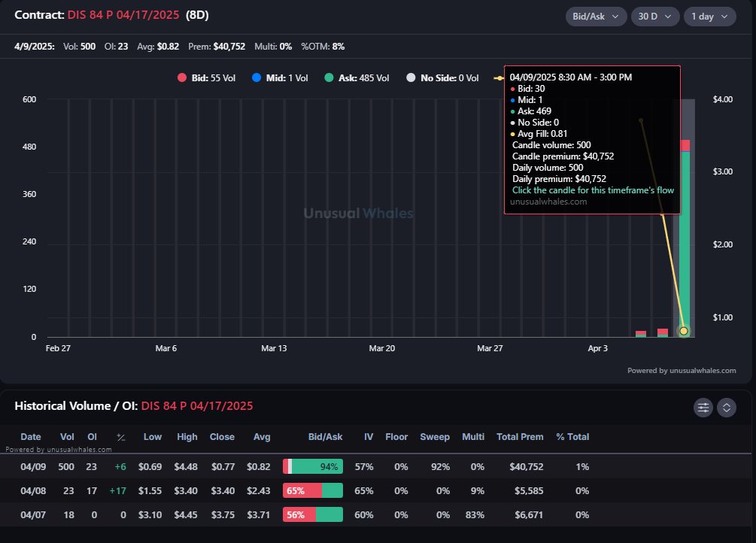Click the $40,752 total premium cell
Image resolution: width=756 pixels, height=543 pixels.
(x=527, y=467)
